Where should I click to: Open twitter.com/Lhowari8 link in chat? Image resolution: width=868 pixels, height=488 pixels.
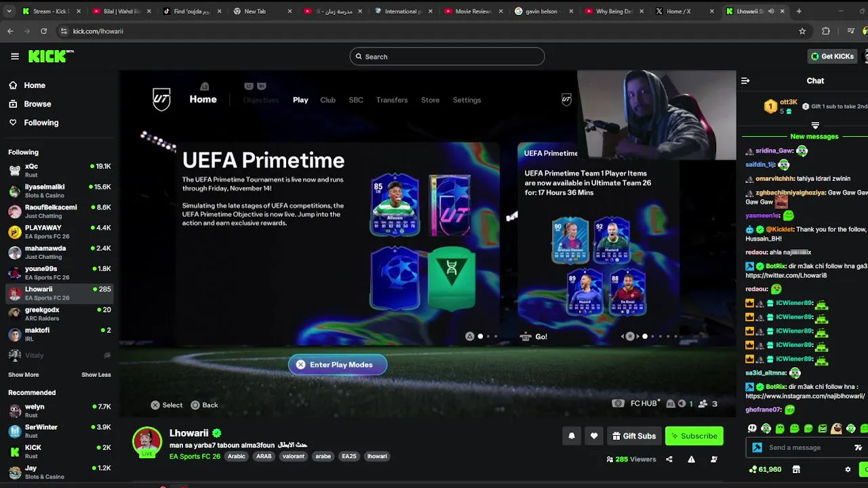786,276
